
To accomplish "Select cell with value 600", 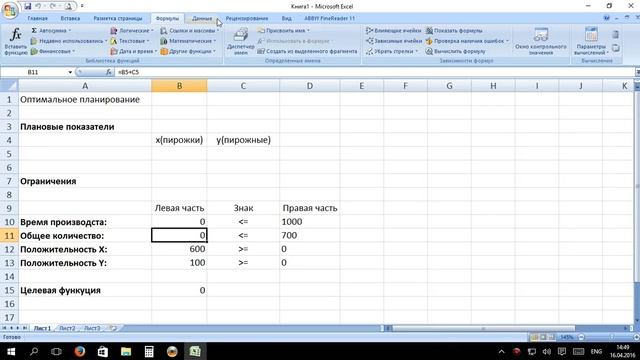I will click(179, 249).
